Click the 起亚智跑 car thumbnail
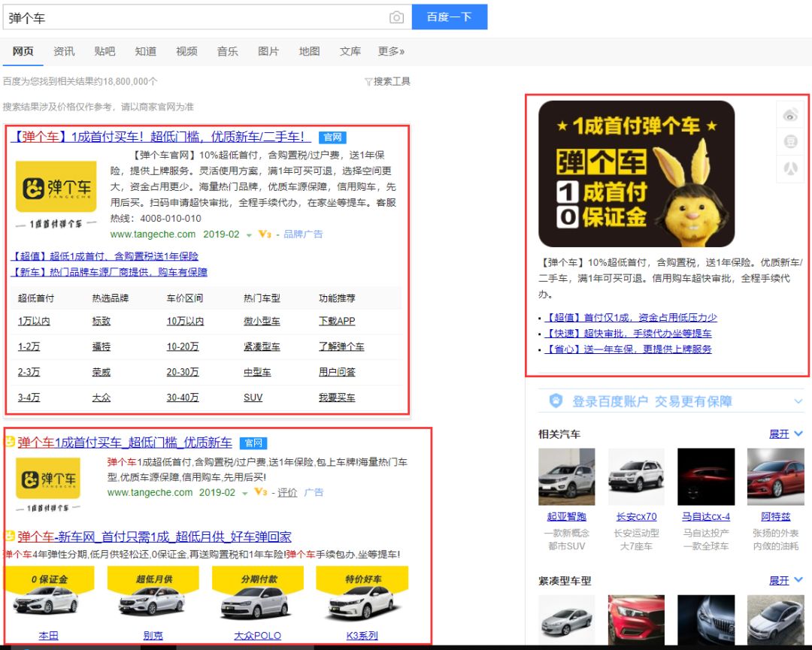 [566, 476]
